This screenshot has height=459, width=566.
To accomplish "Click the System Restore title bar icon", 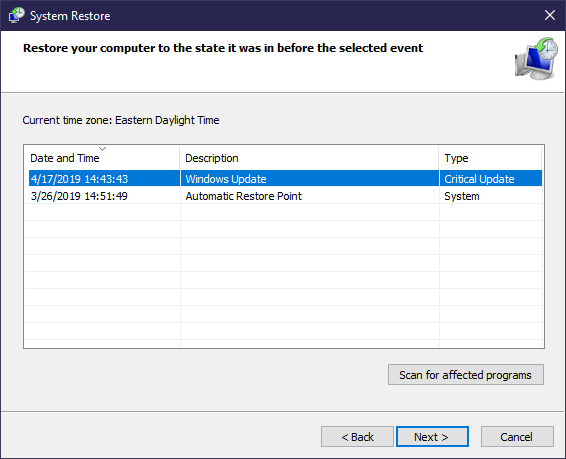I will point(17,16).
